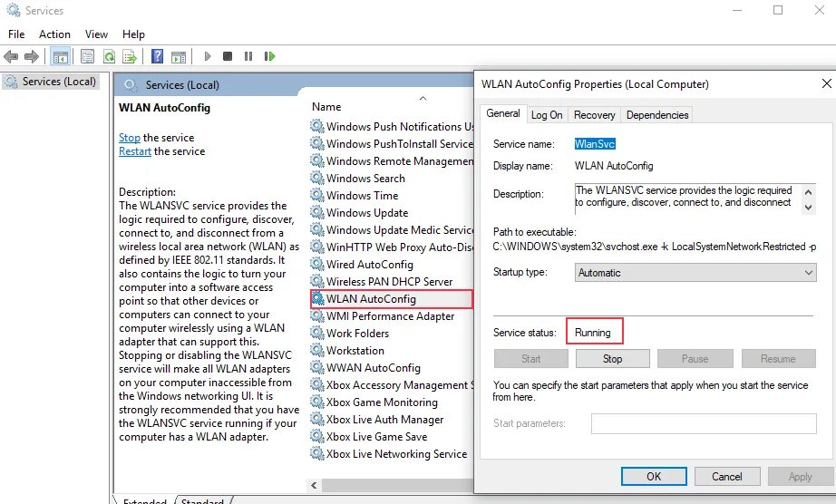Click gear icon beside Windows Update
This screenshot has height=504, width=836.
coord(317,212)
